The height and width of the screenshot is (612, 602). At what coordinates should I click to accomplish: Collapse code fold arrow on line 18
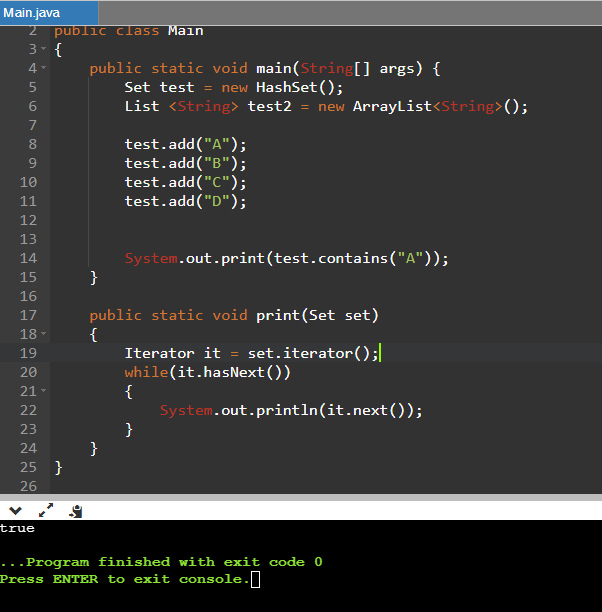(x=44, y=334)
